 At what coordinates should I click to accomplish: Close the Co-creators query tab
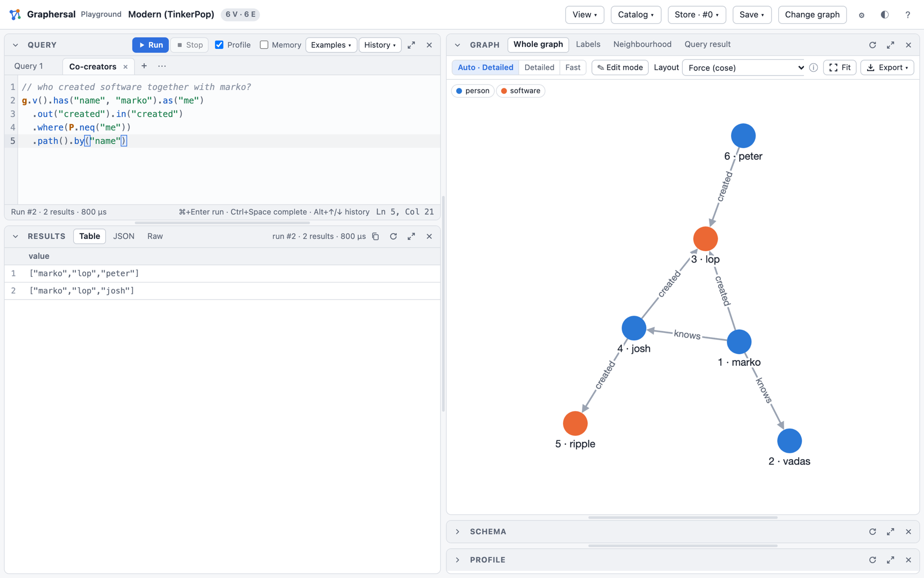(x=125, y=67)
